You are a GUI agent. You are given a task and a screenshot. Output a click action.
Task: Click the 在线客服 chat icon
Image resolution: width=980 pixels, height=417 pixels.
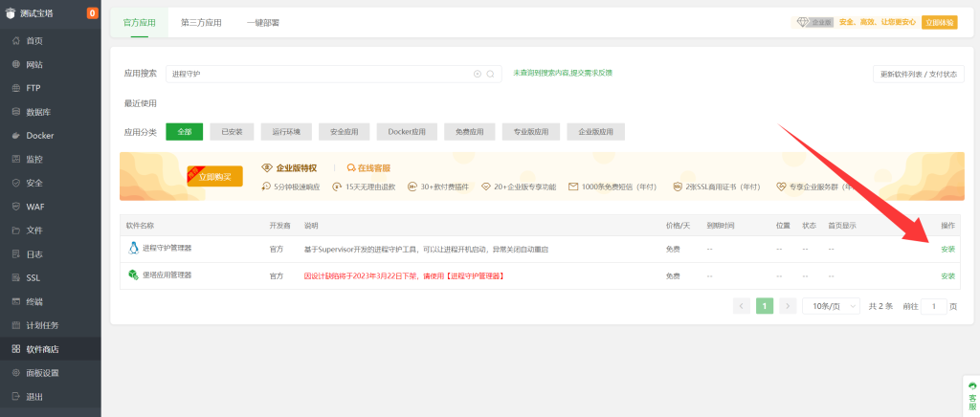click(351, 167)
